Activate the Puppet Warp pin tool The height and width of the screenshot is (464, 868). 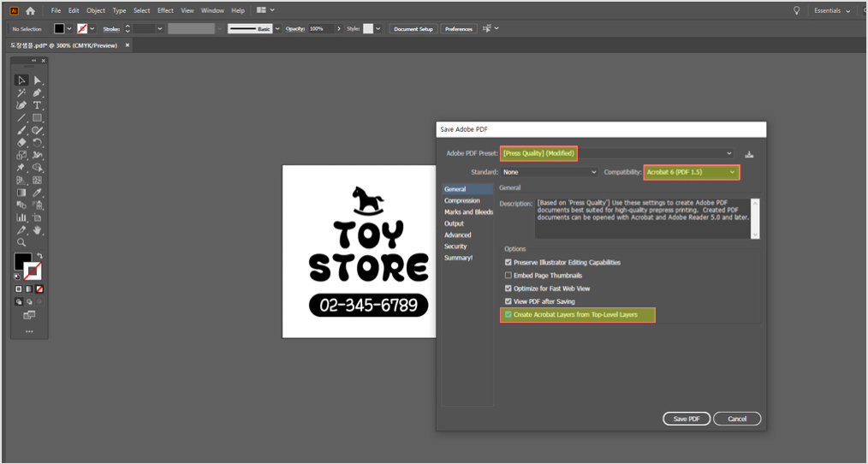point(21,168)
